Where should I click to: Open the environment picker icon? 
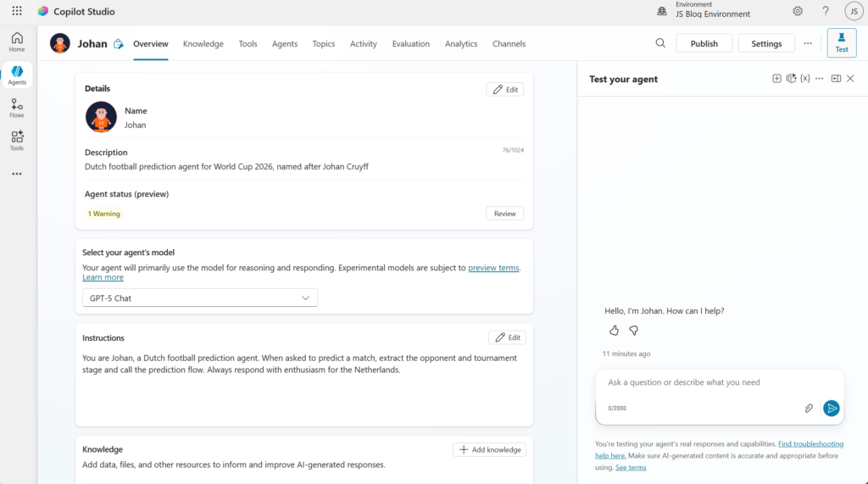(x=661, y=11)
